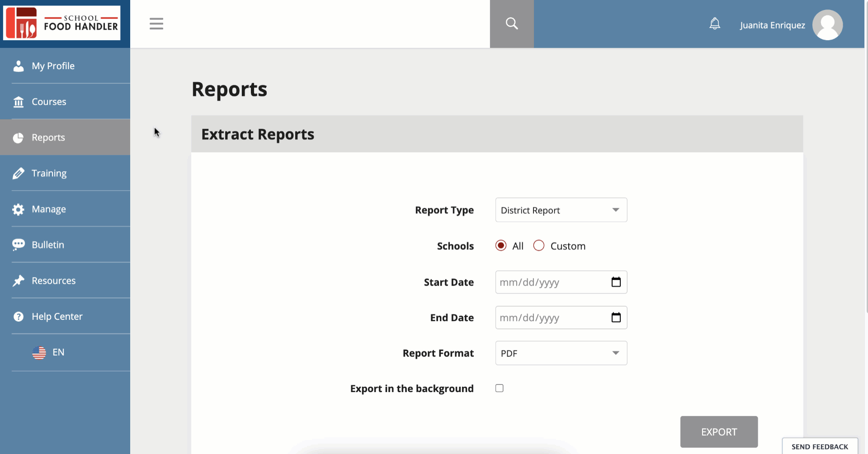The width and height of the screenshot is (868, 454).
Task: Click the Courses building icon
Action: [x=19, y=102]
